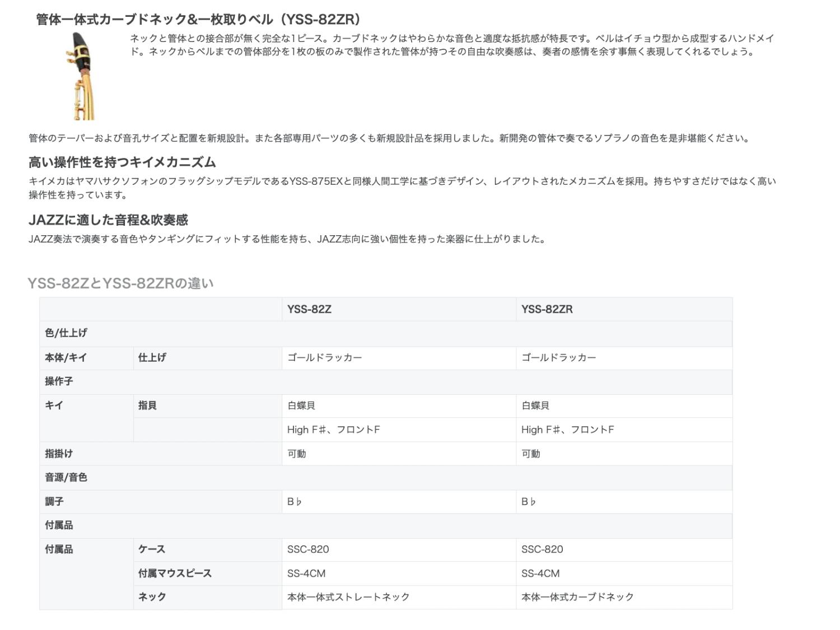Click the 操作子 section row
This screenshot has height=630, width=840.
59,381
